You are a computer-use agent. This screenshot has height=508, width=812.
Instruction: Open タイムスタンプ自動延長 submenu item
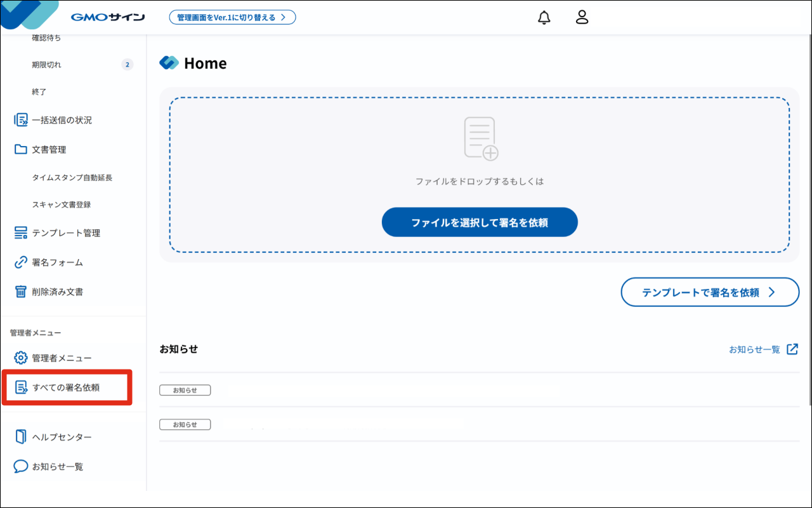point(72,178)
